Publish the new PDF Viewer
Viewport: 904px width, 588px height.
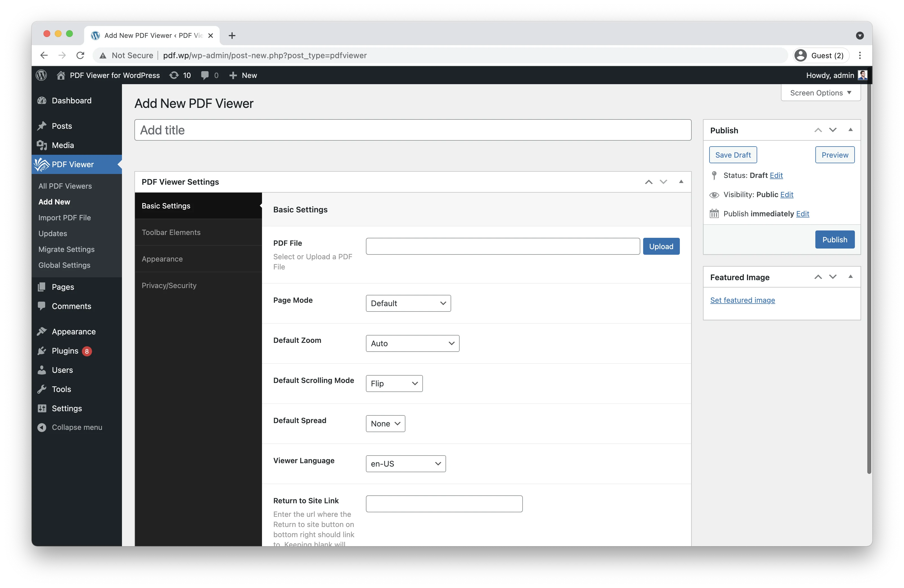(835, 239)
